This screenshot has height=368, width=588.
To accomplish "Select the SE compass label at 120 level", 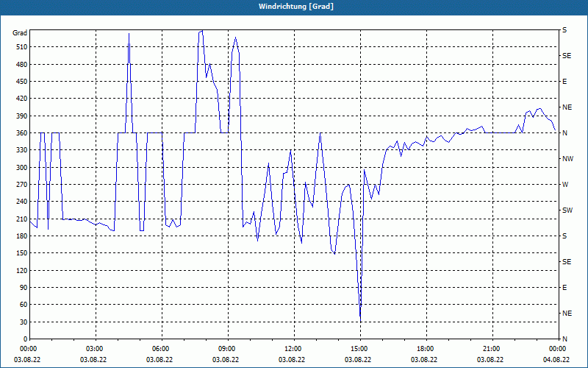I will pyautogui.click(x=567, y=262).
